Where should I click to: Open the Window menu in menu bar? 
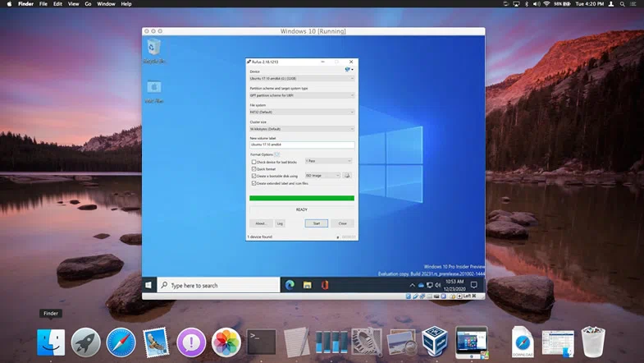click(106, 4)
